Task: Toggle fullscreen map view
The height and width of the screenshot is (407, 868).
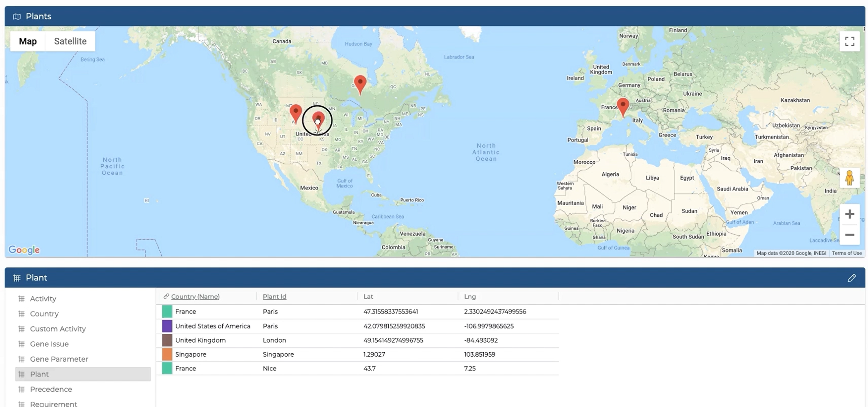Action: [849, 41]
